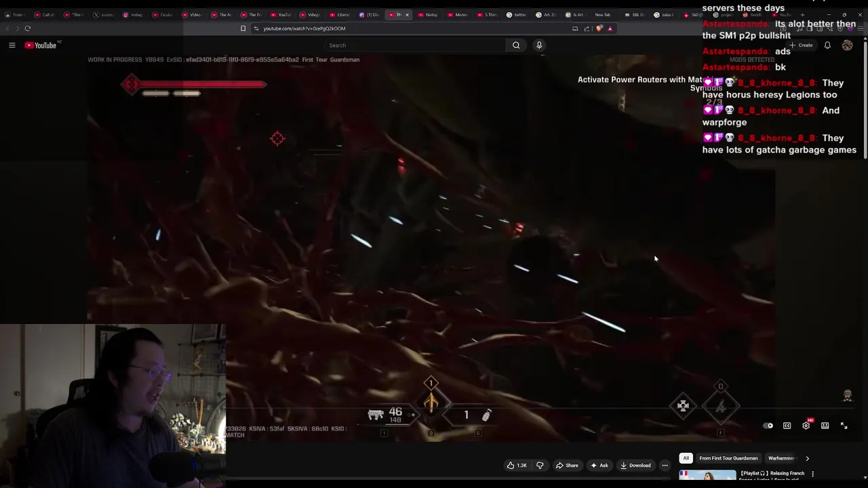Click the Share button below video
The height and width of the screenshot is (488, 868).
point(567,466)
